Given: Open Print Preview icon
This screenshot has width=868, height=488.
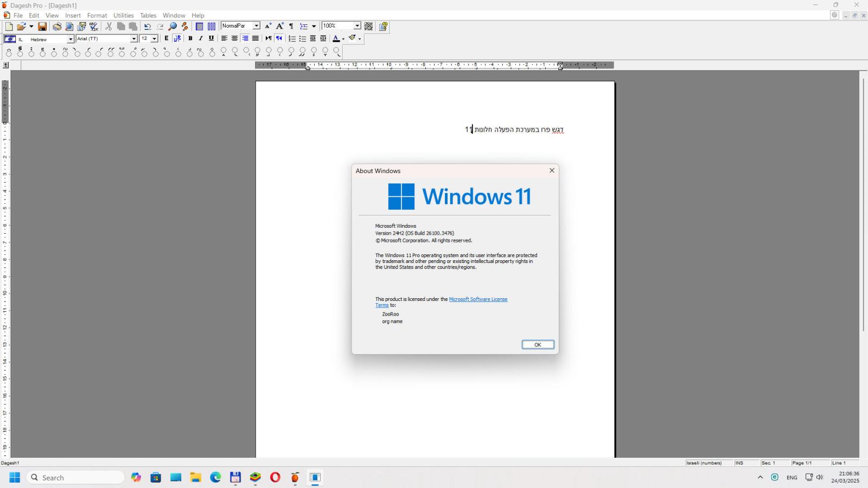Looking at the screenshot, I should click(x=69, y=27).
